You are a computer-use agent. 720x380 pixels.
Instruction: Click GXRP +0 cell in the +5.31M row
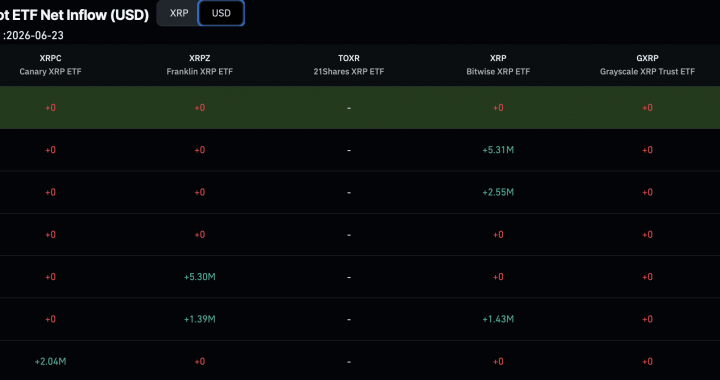[647, 150]
